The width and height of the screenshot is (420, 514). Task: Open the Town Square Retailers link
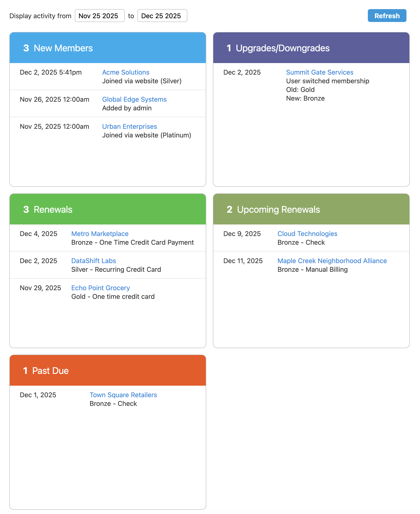tap(123, 395)
